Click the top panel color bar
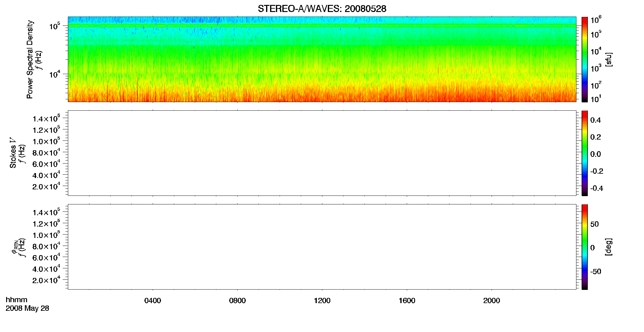Image resolution: width=644 pixels, height=332 pixels. click(585, 59)
